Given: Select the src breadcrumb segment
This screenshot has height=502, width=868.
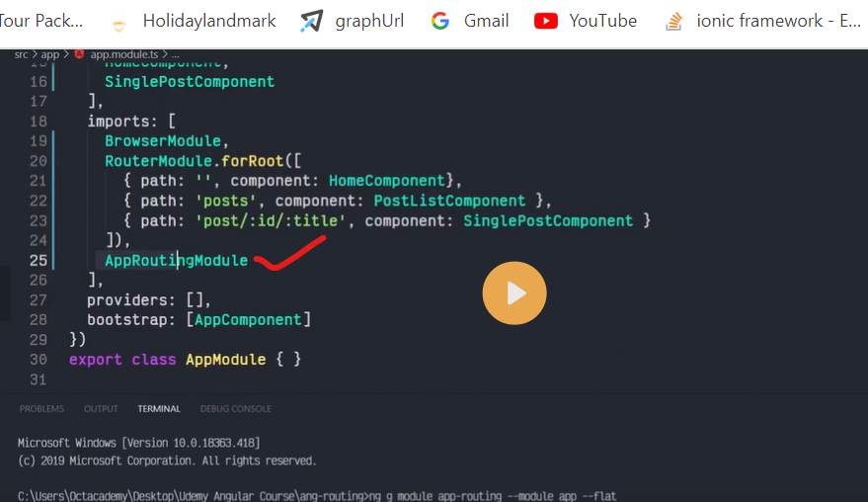Looking at the screenshot, I should click(x=21, y=54).
